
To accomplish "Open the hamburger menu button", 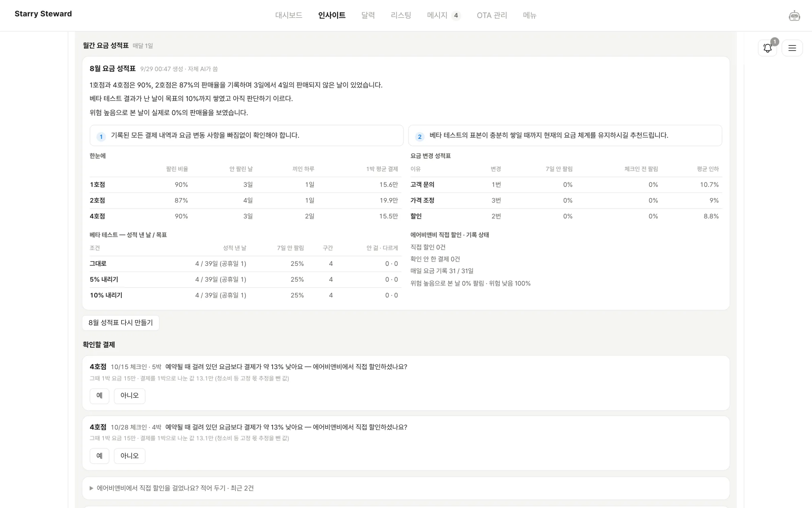I will tap(792, 48).
